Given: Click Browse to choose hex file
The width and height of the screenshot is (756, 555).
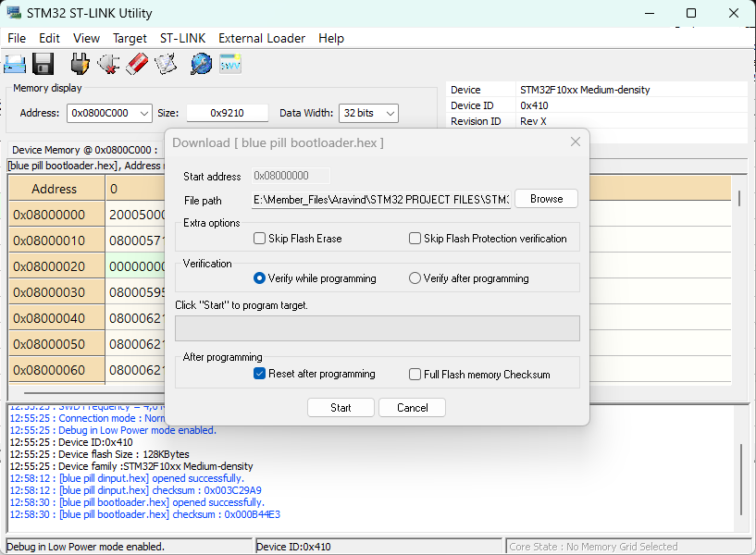Looking at the screenshot, I should 546,199.
